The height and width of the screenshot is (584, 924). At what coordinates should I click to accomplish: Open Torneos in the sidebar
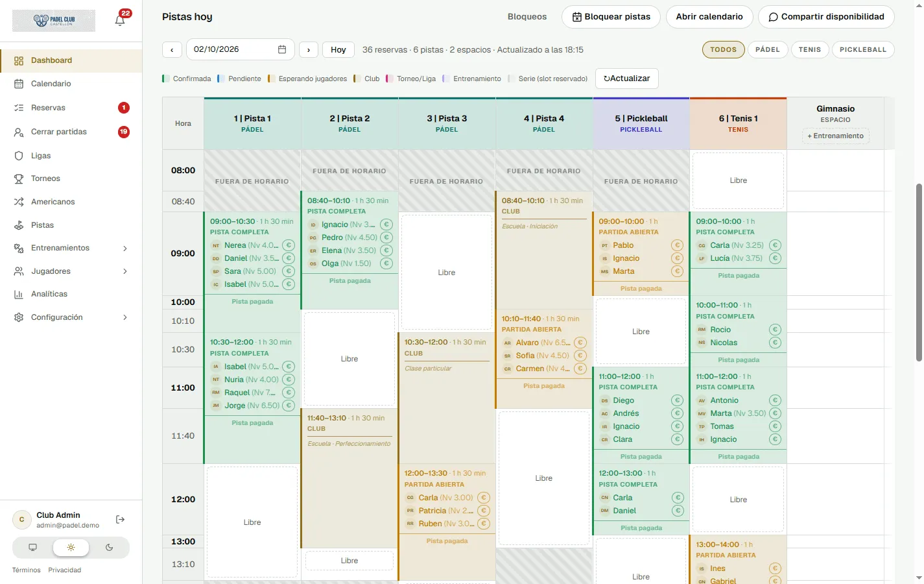(71, 178)
